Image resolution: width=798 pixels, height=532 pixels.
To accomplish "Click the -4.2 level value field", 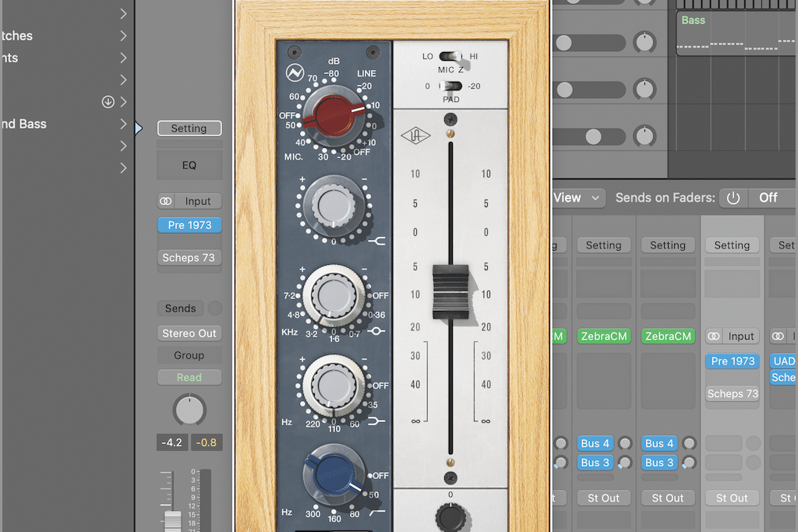I will point(172,442).
